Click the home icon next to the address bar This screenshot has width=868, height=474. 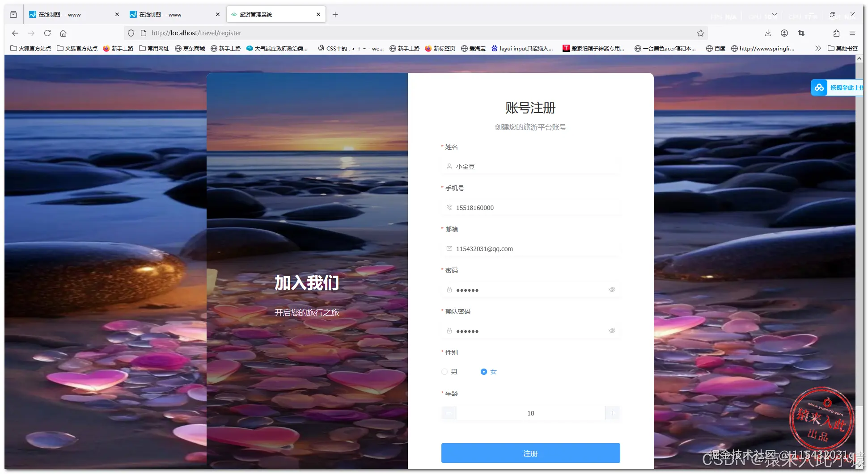pyautogui.click(x=63, y=33)
